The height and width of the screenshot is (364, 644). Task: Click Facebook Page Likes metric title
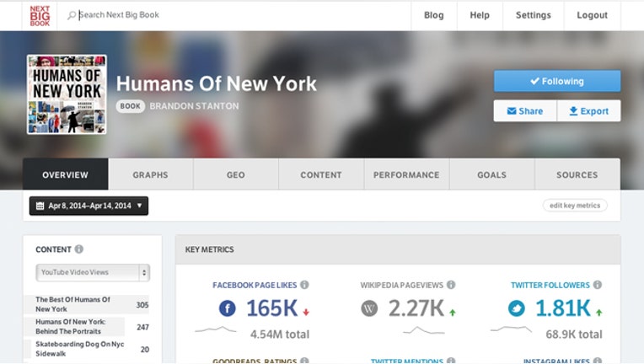[255, 285]
